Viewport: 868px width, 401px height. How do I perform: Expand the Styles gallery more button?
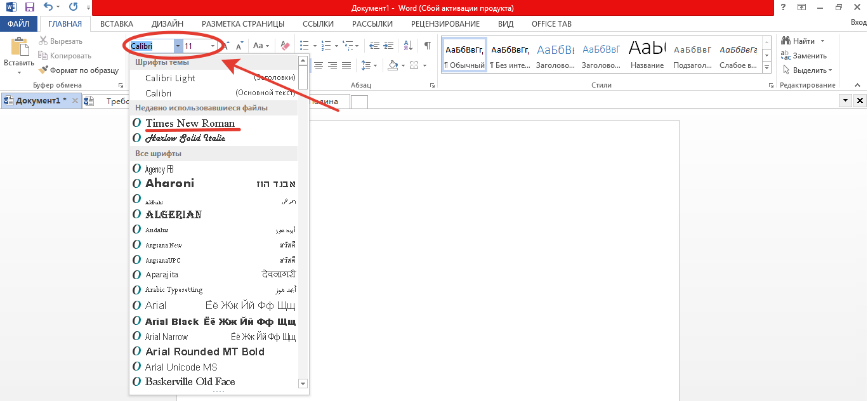pos(766,67)
